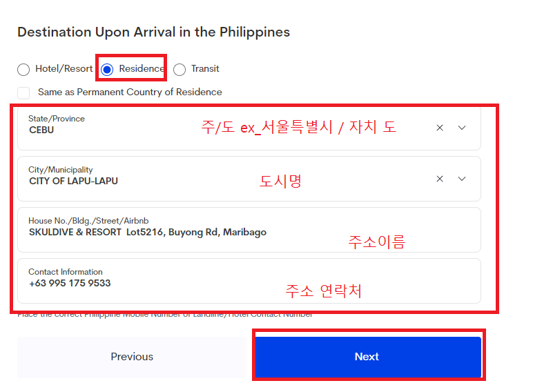Select the Transit radio button
This screenshot has width=533, height=392.
tap(180, 69)
